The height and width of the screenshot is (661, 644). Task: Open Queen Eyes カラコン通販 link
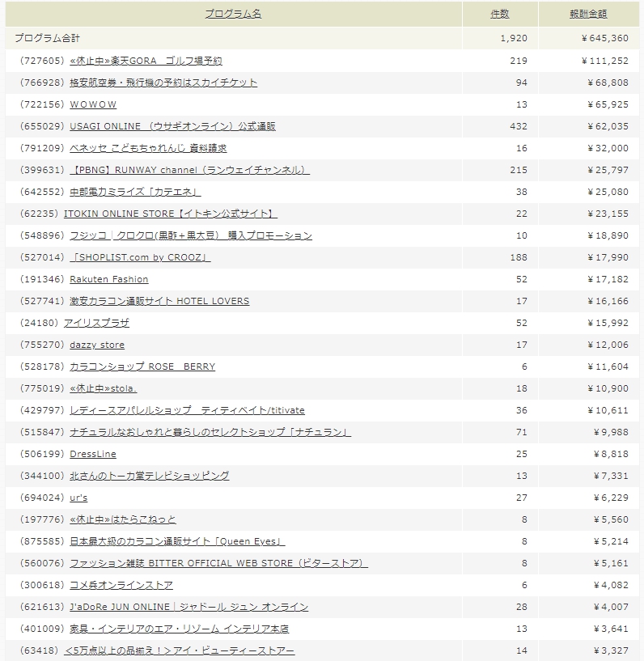(x=177, y=542)
